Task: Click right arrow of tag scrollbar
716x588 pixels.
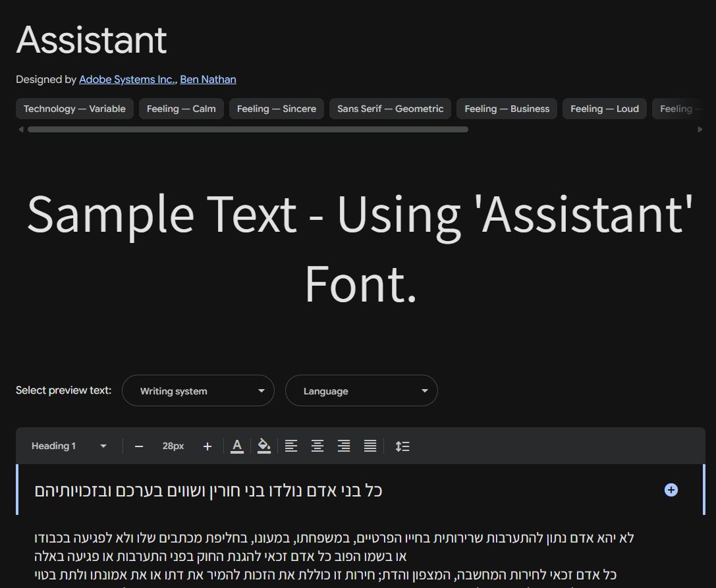Action: [x=700, y=130]
